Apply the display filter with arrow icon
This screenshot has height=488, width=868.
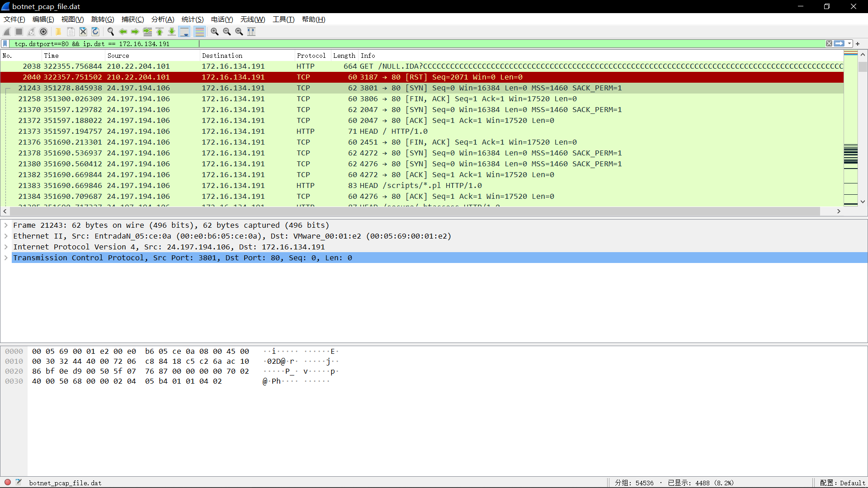point(840,44)
